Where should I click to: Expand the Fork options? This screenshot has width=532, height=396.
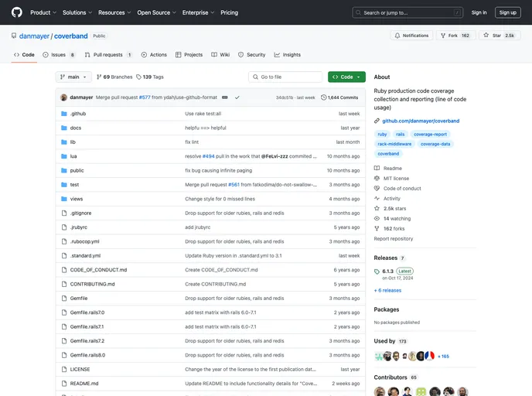pyautogui.click(x=455, y=36)
